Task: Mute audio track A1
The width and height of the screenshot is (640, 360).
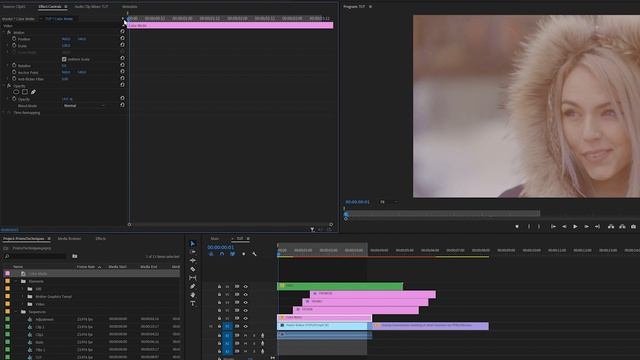Action: pos(246,335)
